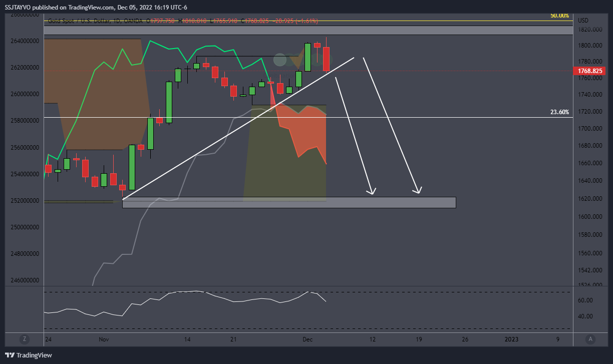Click the 1800.000 price axis label
This screenshot has height=364, width=613.
coord(589,46)
